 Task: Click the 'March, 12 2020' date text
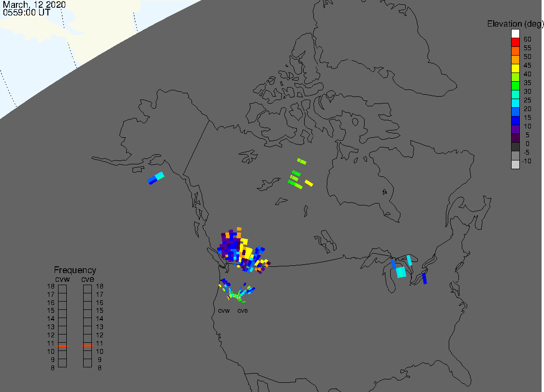pos(34,4)
